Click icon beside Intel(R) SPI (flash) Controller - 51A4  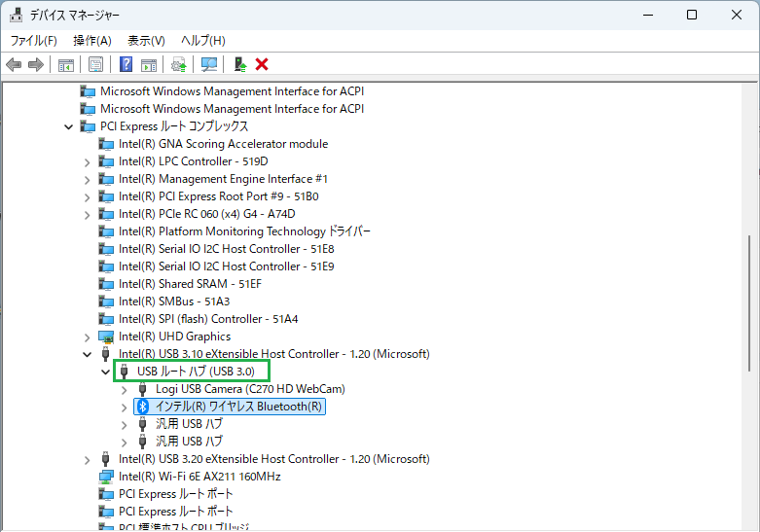pyautogui.click(x=106, y=319)
